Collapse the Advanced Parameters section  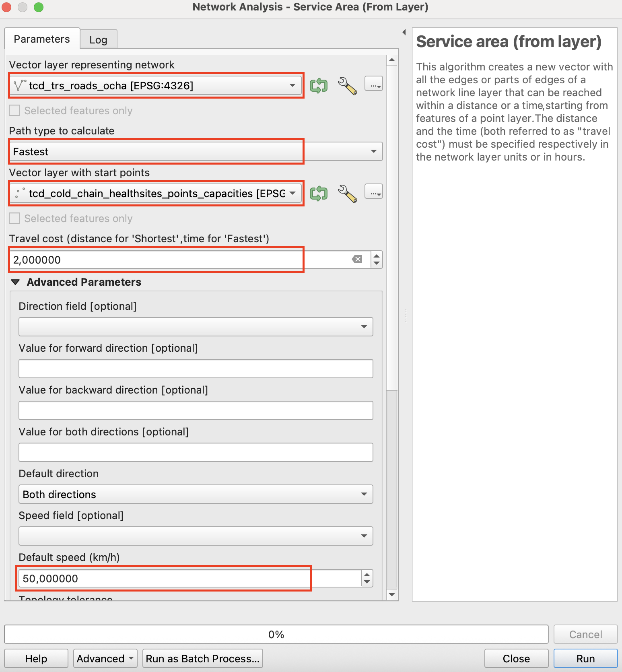tap(16, 282)
